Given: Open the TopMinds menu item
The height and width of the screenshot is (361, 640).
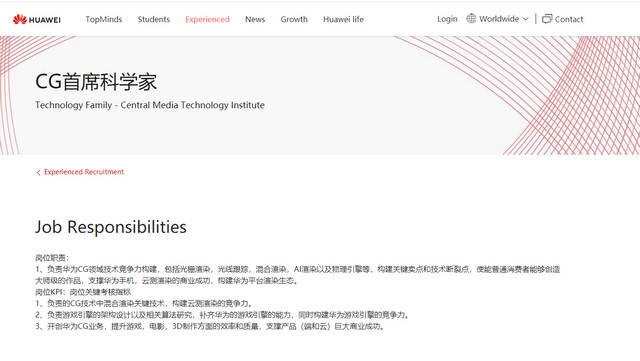Looking at the screenshot, I should (104, 19).
